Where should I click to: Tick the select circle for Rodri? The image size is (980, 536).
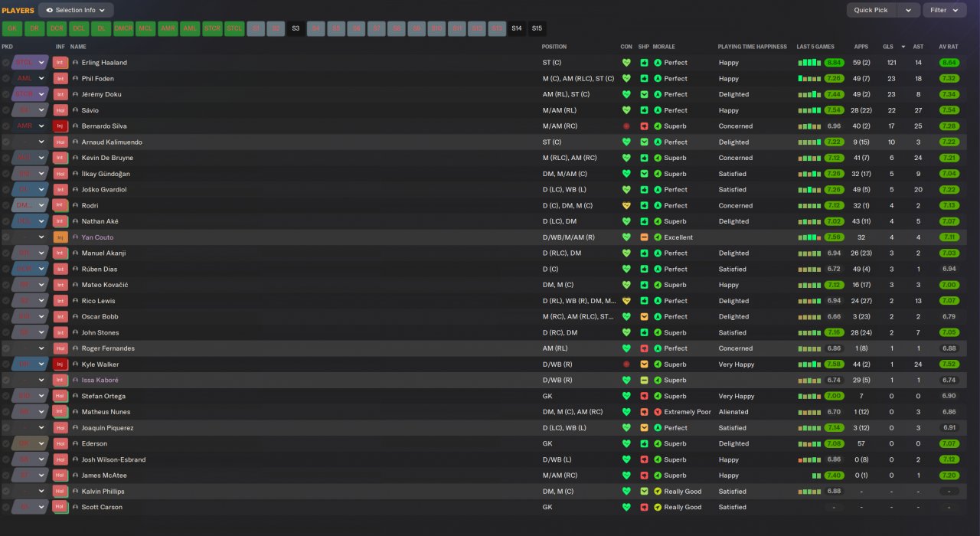[x=6, y=206]
